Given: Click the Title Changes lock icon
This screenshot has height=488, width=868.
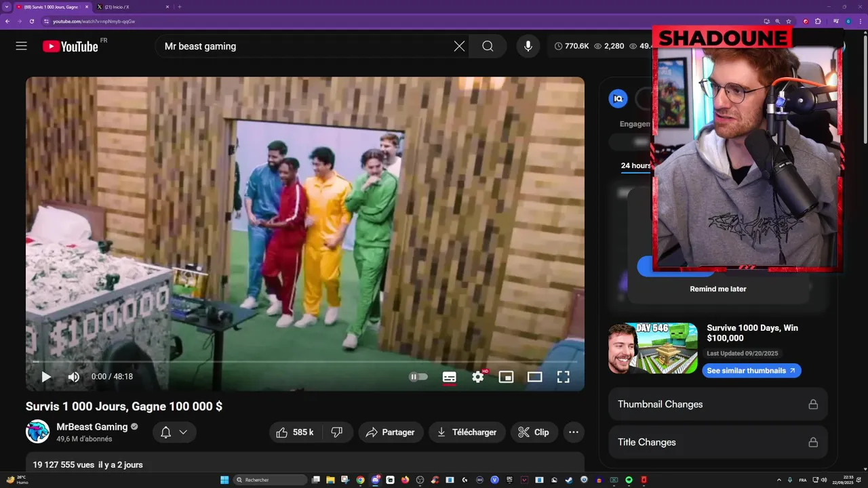Looking at the screenshot, I should coord(813,442).
